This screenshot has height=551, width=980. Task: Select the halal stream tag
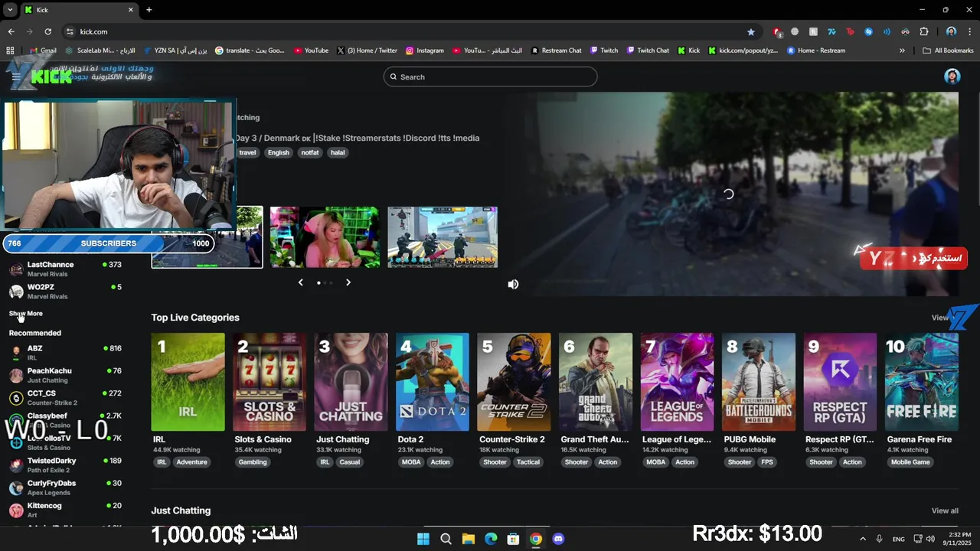click(338, 152)
